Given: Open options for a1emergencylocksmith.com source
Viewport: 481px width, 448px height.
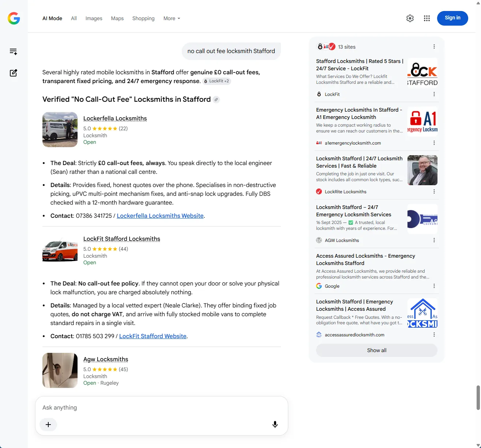Looking at the screenshot, I should (434, 143).
